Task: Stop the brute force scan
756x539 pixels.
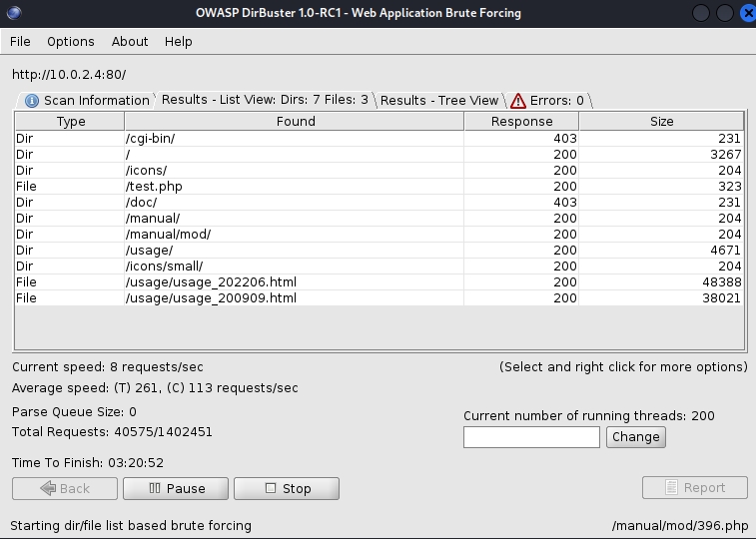Action: [x=287, y=489]
